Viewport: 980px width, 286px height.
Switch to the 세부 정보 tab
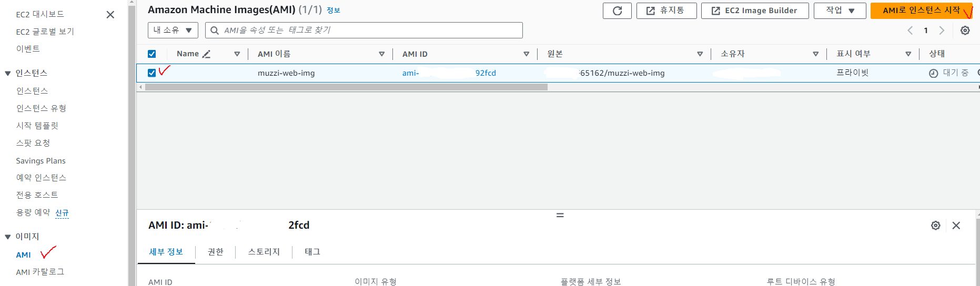pos(166,252)
